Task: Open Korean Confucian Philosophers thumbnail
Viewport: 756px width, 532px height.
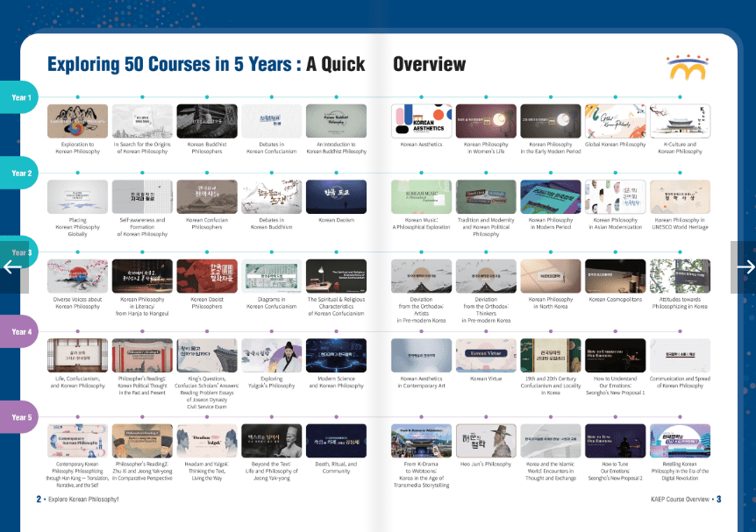Action: [x=207, y=196]
